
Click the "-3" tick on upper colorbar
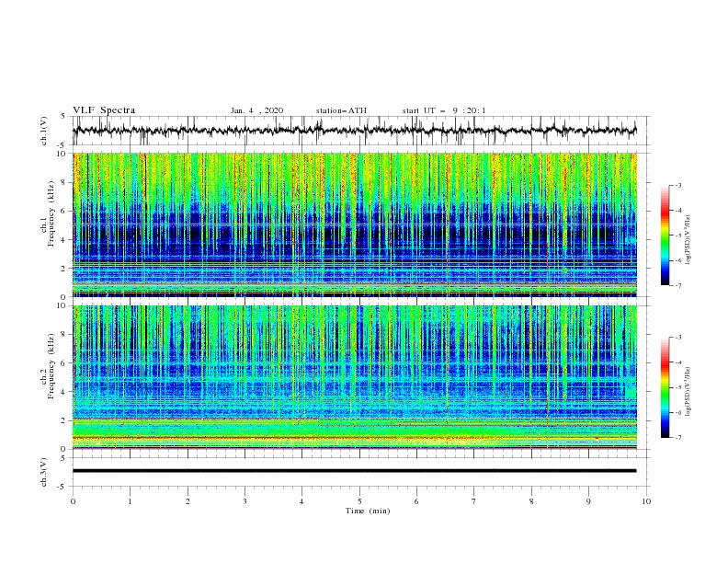[677, 185]
